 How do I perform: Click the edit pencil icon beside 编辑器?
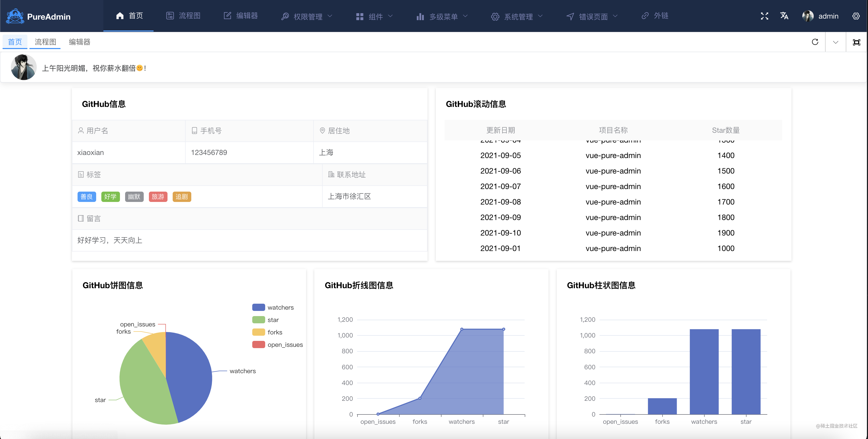pos(227,16)
